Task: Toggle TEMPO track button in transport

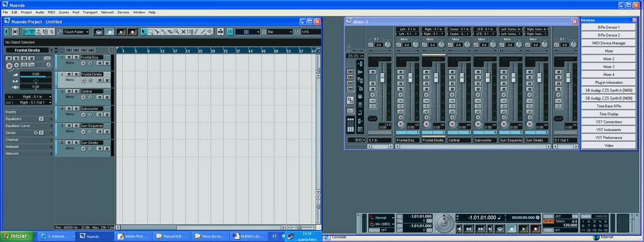Action: tap(548, 221)
